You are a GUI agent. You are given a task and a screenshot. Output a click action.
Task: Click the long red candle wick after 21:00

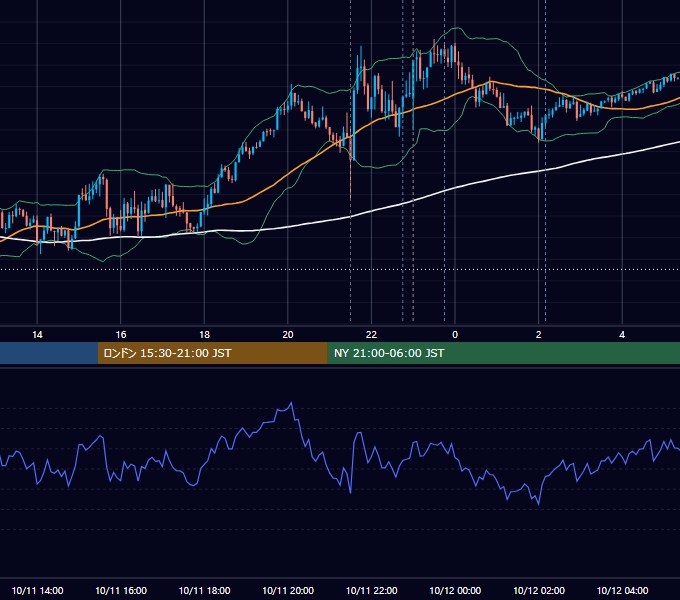(350, 180)
